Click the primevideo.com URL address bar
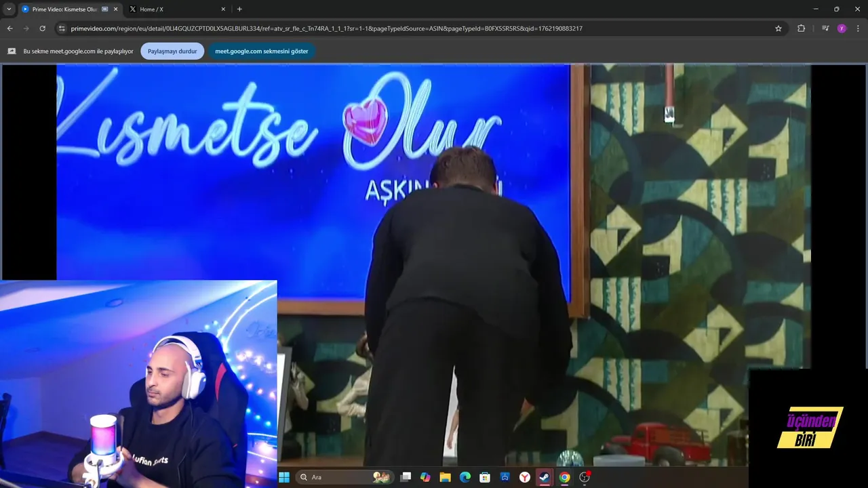Image resolution: width=868 pixels, height=488 pixels. (420, 28)
